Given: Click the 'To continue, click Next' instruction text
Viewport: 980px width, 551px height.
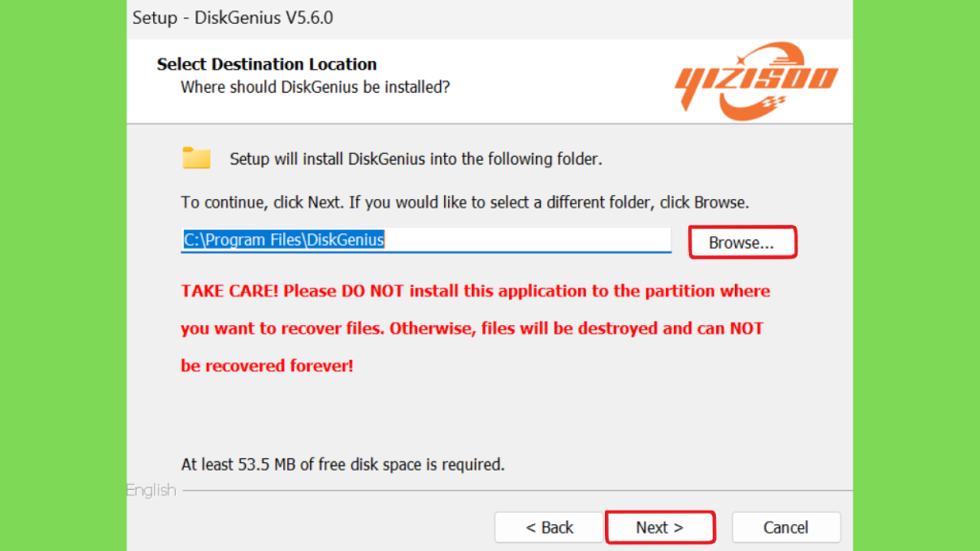Looking at the screenshot, I should (x=465, y=203).
